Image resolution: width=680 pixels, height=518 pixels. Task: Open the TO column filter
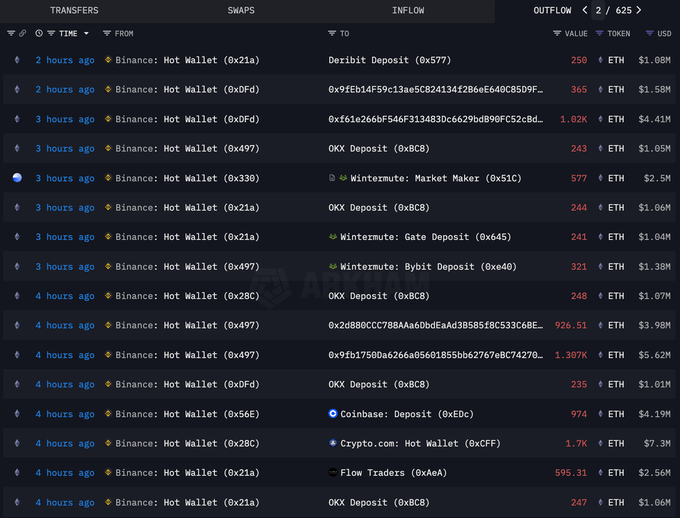(332, 33)
